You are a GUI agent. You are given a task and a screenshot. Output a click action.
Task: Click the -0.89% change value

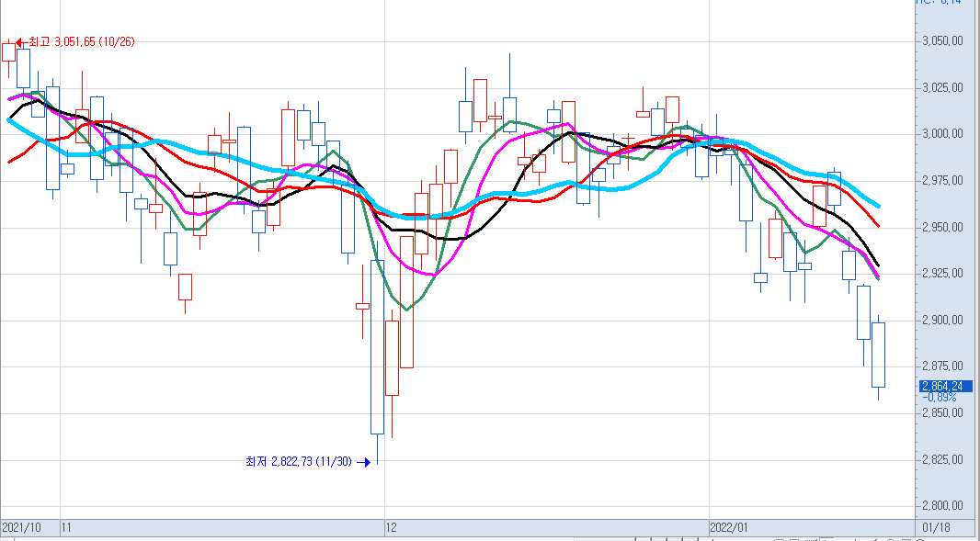pos(939,397)
